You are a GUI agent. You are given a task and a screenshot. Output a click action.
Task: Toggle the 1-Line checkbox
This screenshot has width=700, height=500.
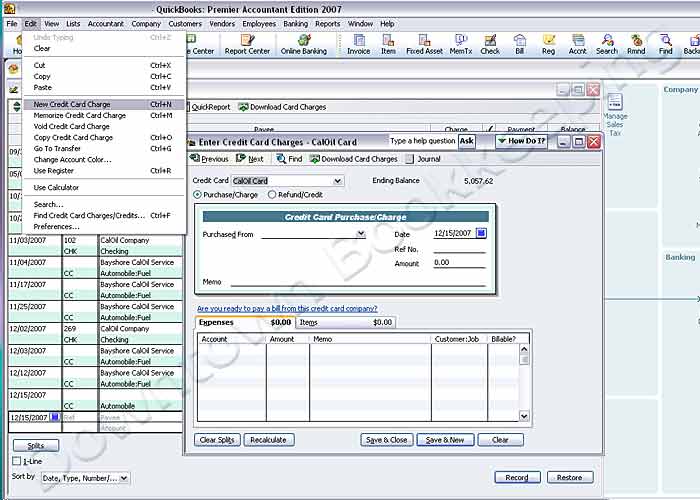pyautogui.click(x=17, y=461)
